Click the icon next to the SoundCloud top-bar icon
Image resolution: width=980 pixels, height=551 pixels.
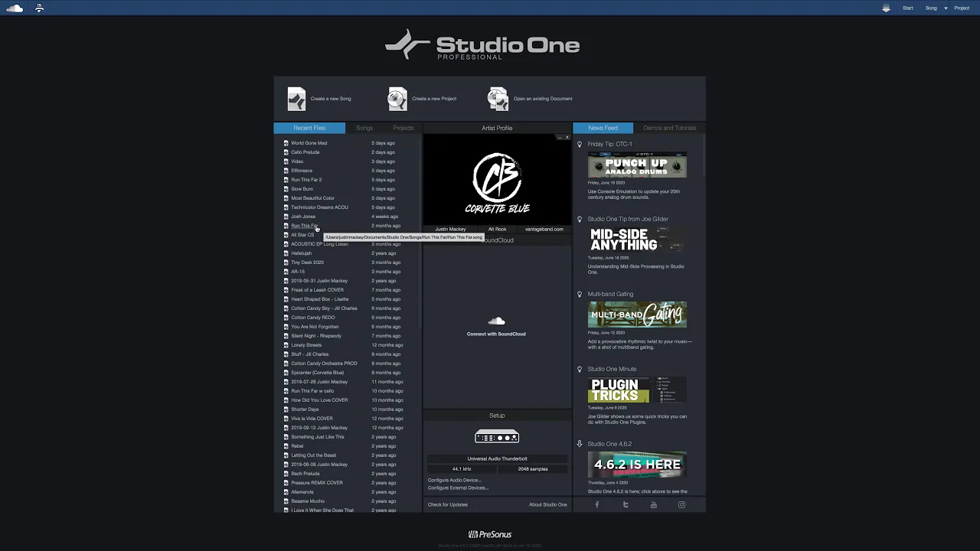39,8
